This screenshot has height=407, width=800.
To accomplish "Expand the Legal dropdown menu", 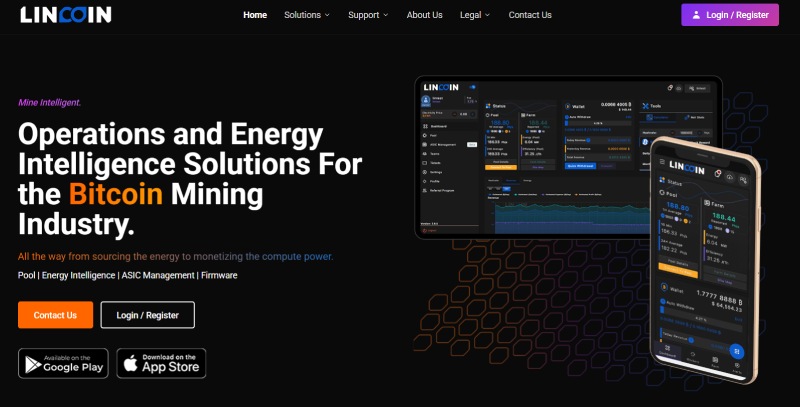I will (x=474, y=15).
